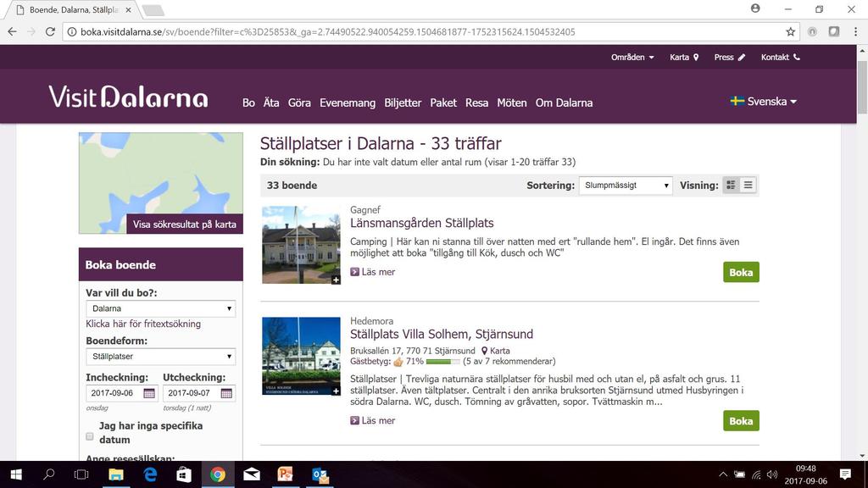868x488 pixels.
Task: Open the Möten menu
Action: pyautogui.click(x=511, y=103)
